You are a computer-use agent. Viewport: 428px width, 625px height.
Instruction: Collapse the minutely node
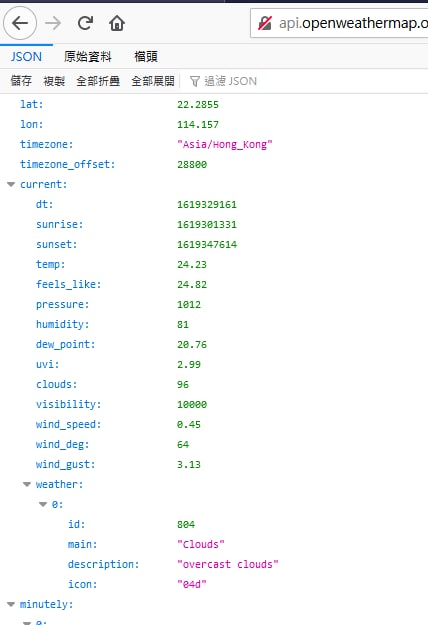point(11,605)
